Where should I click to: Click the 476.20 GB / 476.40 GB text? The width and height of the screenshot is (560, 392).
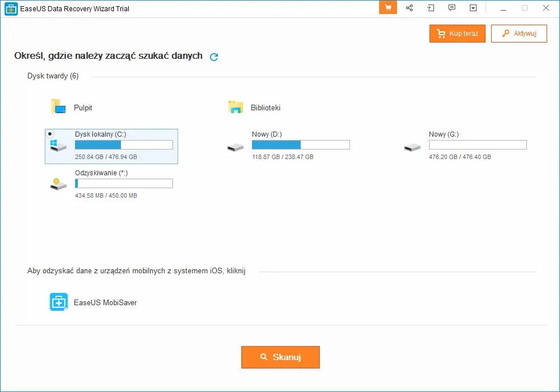pos(460,157)
